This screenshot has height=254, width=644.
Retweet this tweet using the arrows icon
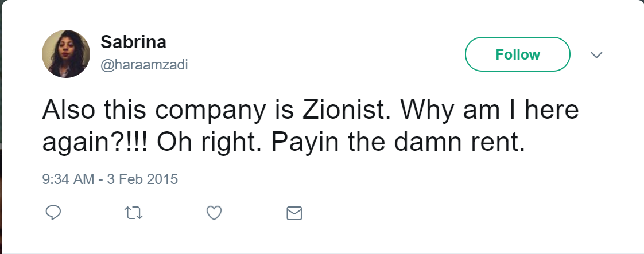pos(133,213)
